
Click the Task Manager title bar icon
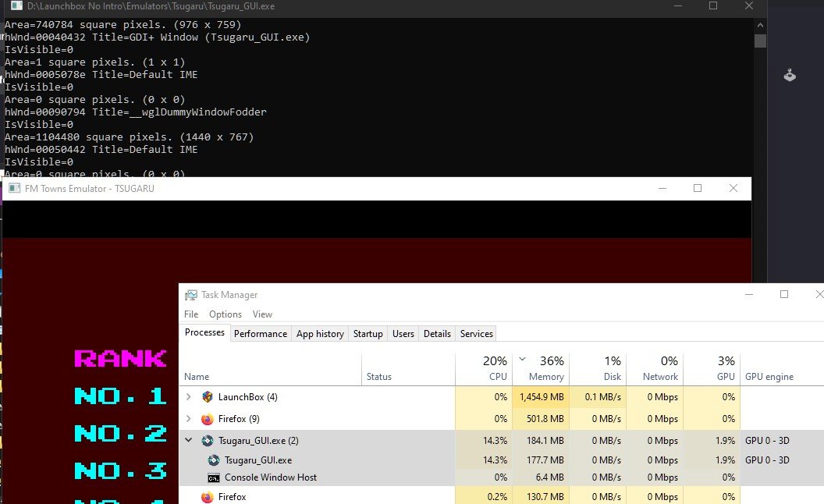coord(190,295)
